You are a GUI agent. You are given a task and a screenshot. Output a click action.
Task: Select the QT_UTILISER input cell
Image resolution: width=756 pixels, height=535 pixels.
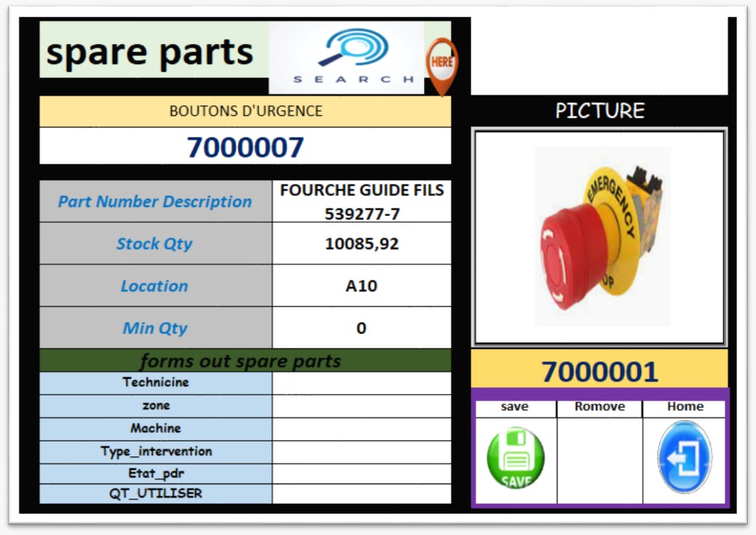point(361,494)
